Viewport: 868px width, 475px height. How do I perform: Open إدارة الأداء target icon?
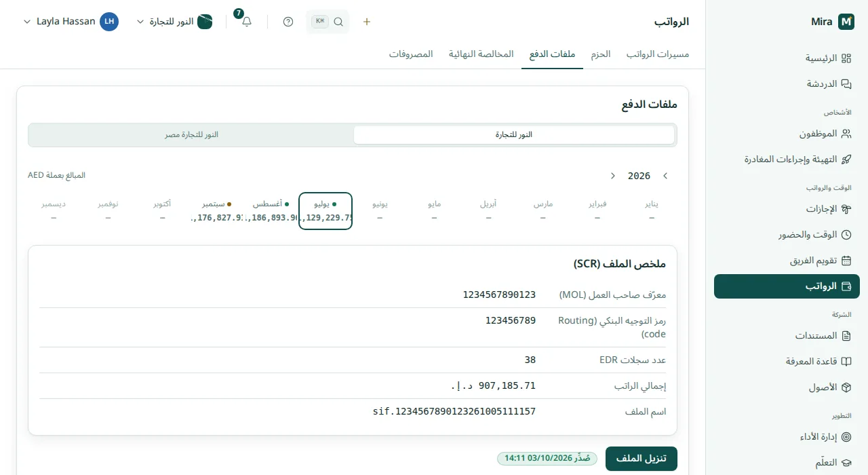tap(846, 437)
